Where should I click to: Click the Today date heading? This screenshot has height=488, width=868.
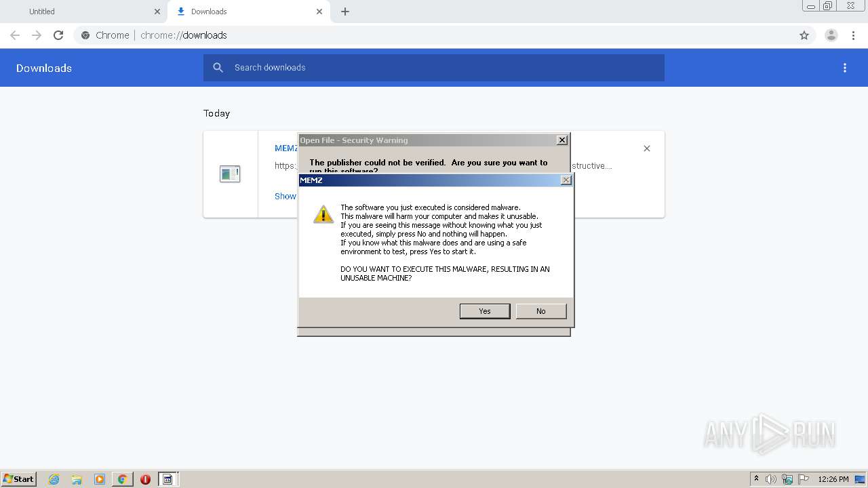point(217,113)
